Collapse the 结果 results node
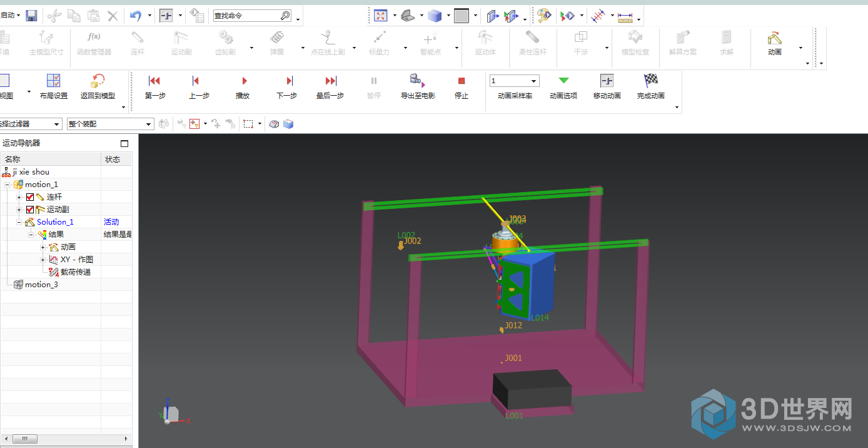The height and width of the screenshot is (448, 868). pos(31,235)
